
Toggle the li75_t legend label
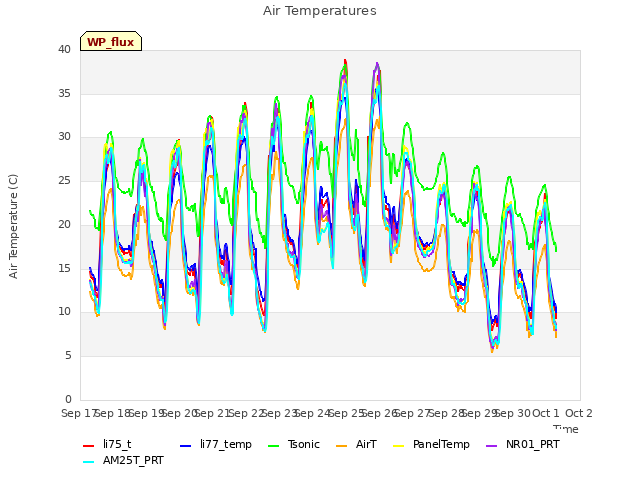tap(117, 444)
